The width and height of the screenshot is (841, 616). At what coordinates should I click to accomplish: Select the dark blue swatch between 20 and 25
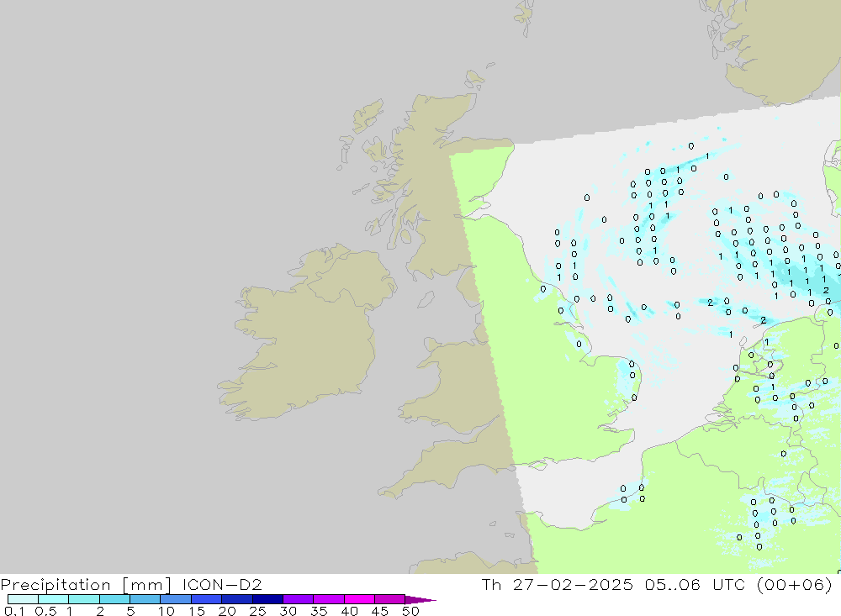point(237,599)
